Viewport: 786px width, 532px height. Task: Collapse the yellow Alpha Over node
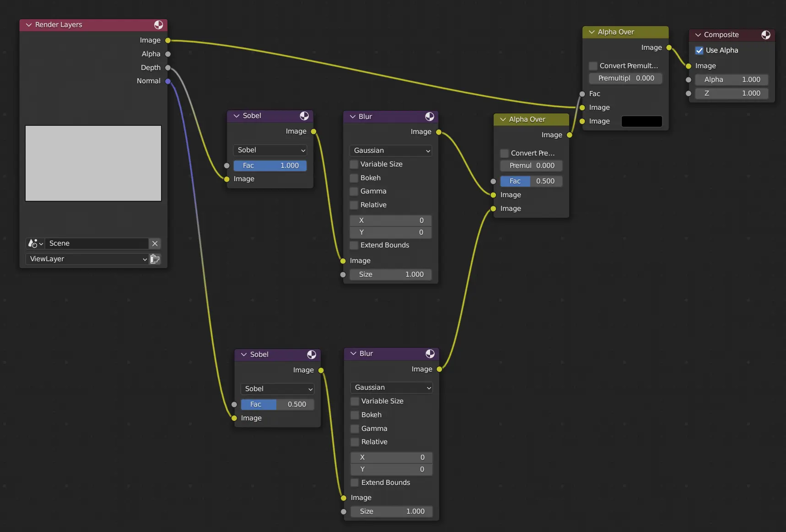point(591,32)
